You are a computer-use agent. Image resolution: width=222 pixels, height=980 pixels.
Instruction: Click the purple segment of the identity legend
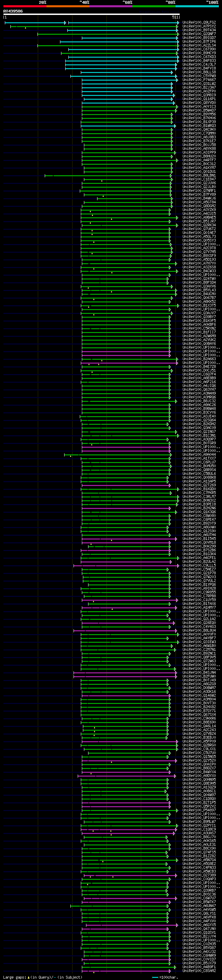pyautogui.click(x=111, y=7)
